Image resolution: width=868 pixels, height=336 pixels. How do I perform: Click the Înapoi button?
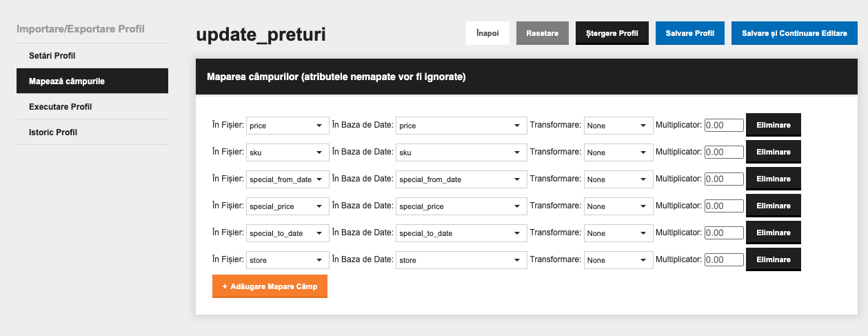[x=487, y=33]
